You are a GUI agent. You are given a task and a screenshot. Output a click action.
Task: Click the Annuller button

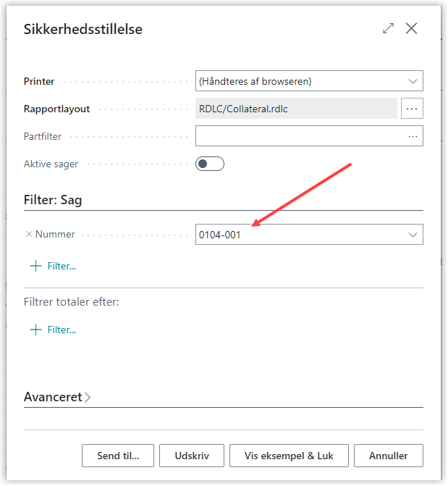coord(389,456)
